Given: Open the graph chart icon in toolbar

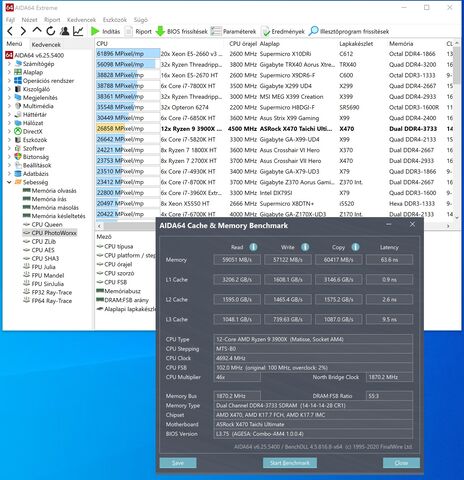Looking at the screenshot, I should click(78, 31).
